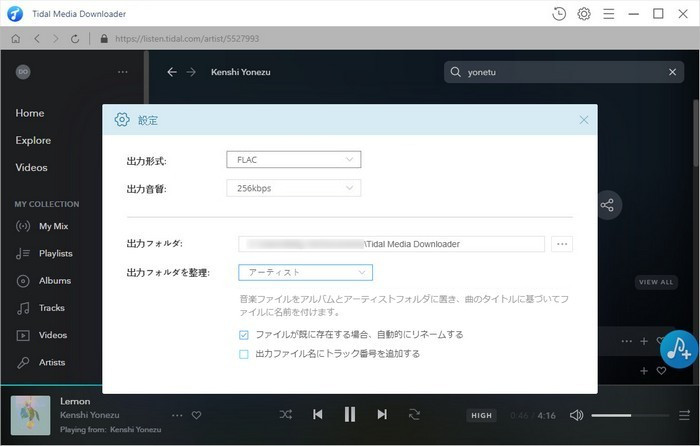Browse output folder with ... button
This screenshot has width=700, height=446.
pos(562,244)
